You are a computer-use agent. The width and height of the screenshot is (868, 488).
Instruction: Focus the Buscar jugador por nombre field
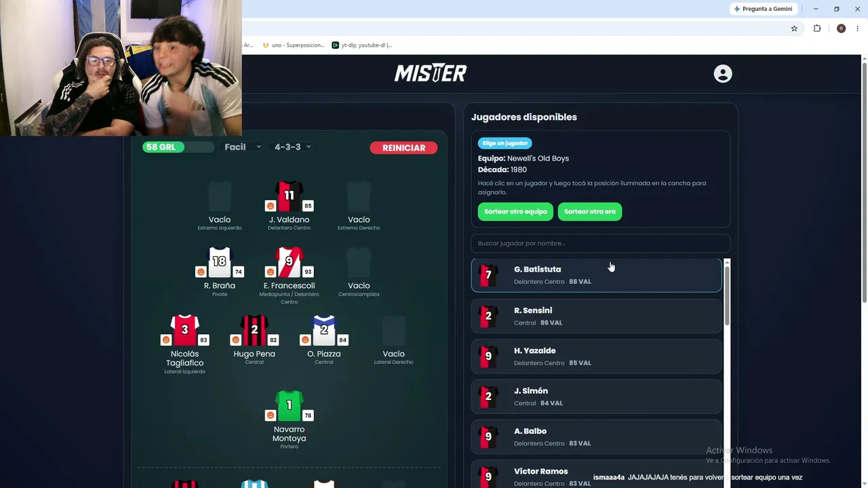coord(600,243)
